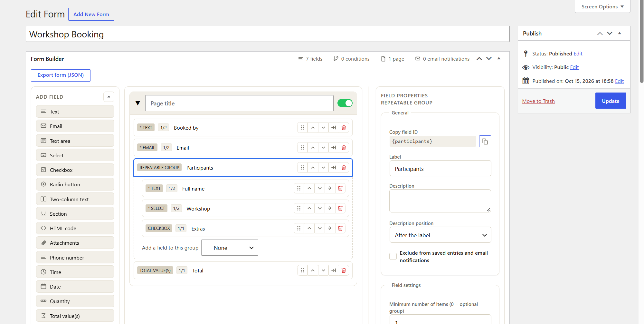Collapse the page with the triangle
Viewport: 644px width, 324px height.
coord(138,103)
